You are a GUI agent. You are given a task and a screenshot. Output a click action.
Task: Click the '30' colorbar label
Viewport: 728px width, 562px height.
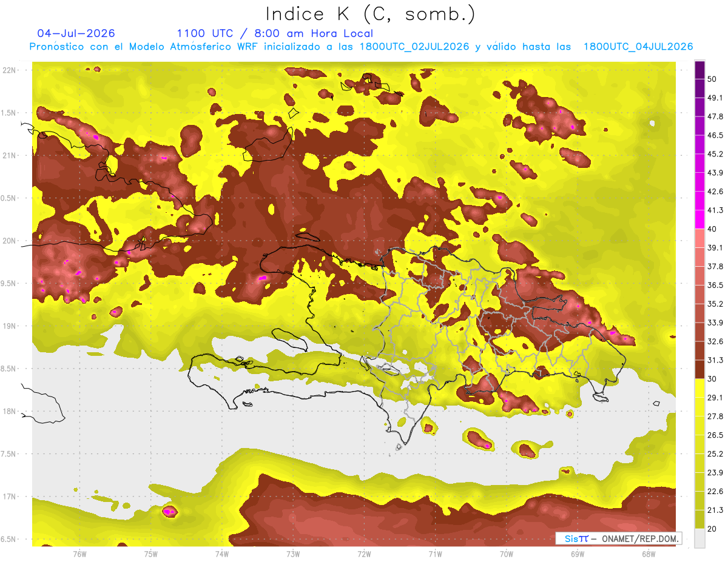click(712, 379)
